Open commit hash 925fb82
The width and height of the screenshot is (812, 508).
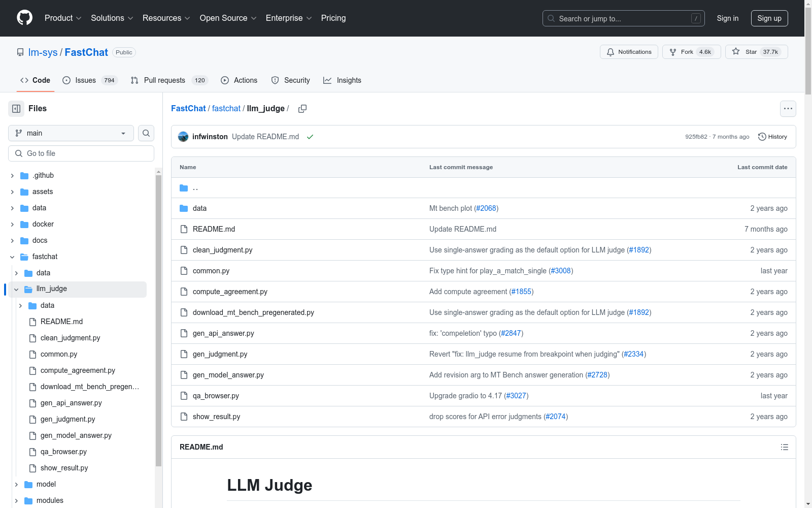point(696,137)
